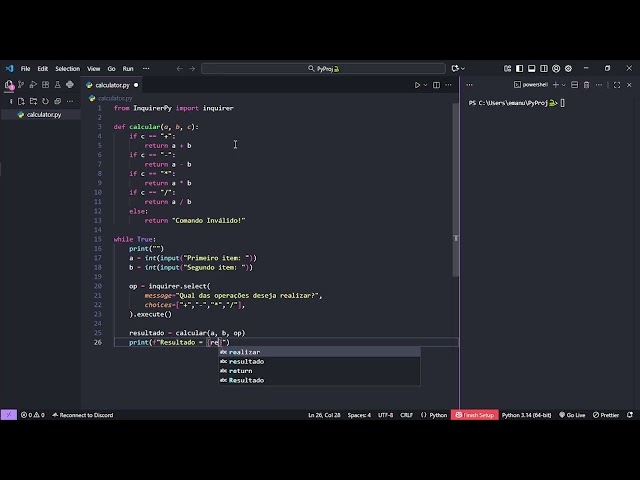The image size is (640, 480).
Task: Open editor more actions ellipsis
Action: 449,85
